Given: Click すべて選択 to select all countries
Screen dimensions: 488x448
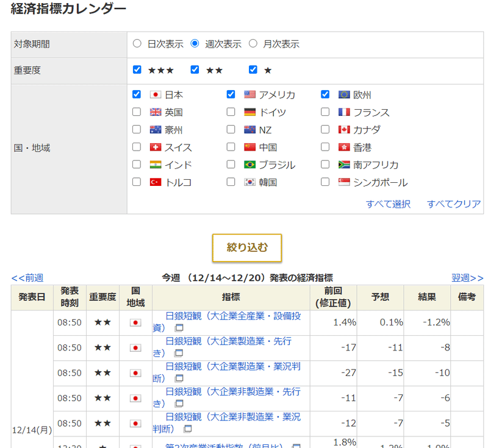Looking at the screenshot, I should (388, 204).
